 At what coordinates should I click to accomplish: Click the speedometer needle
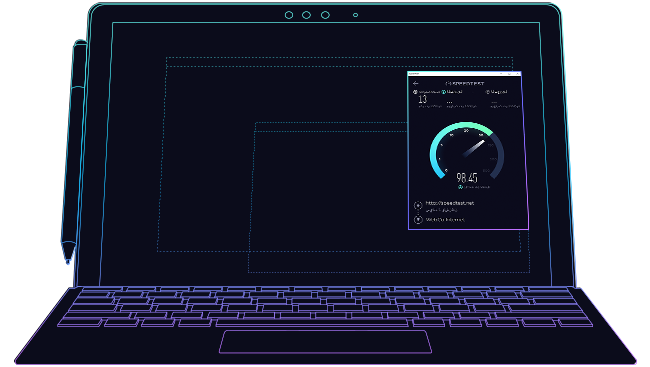click(474, 148)
